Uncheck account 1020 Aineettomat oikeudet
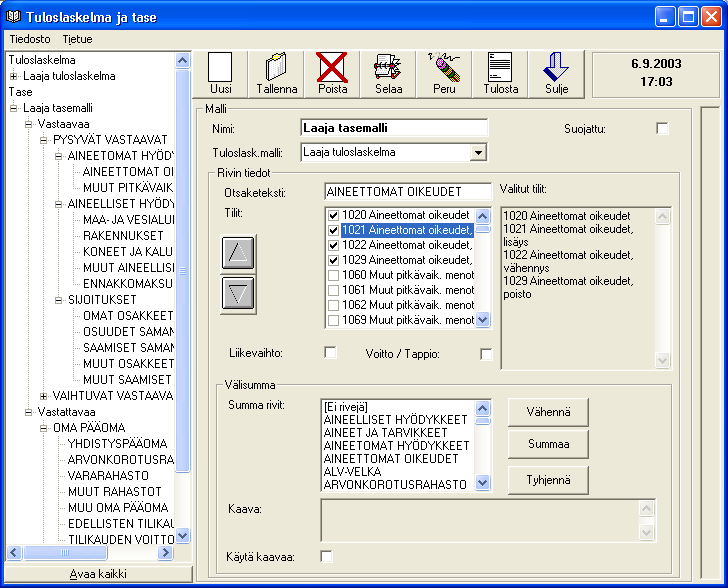This screenshot has width=728, height=588. (x=333, y=215)
